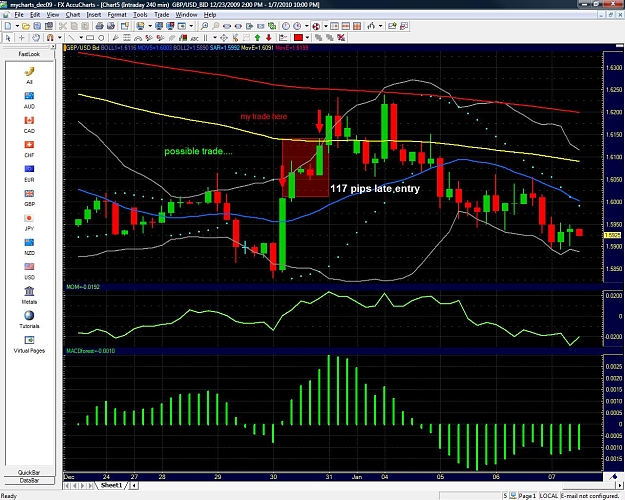Click the Cut scissors icon
Image resolution: width=625 pixels, height=500 pixels.
click(x=63, y=26)
